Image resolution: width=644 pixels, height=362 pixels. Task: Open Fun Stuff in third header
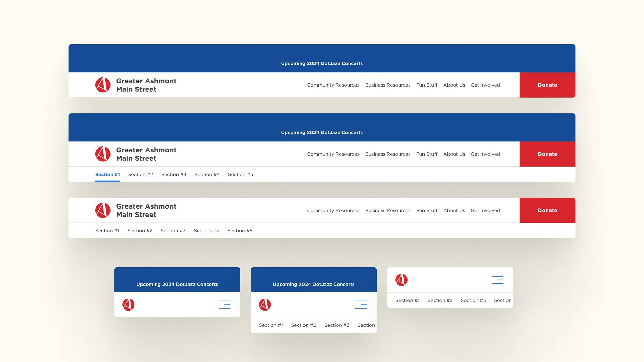point(427,210)
